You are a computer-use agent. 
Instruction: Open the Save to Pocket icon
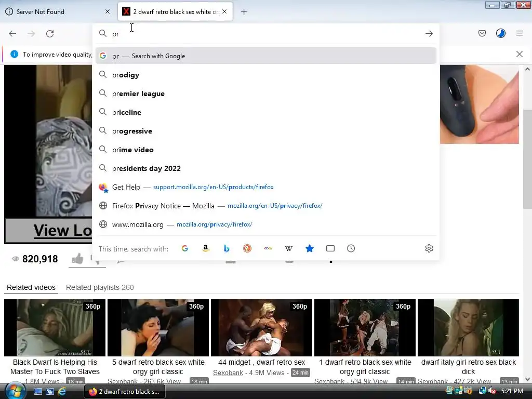pyautogui.click(x=482, y=33)
